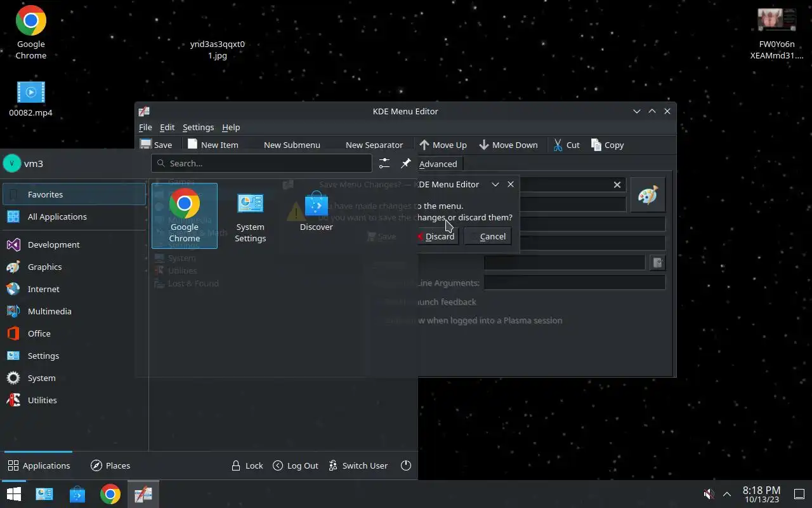Expand hidden system tray icons
812x508 pixels.
coord(727,494)
